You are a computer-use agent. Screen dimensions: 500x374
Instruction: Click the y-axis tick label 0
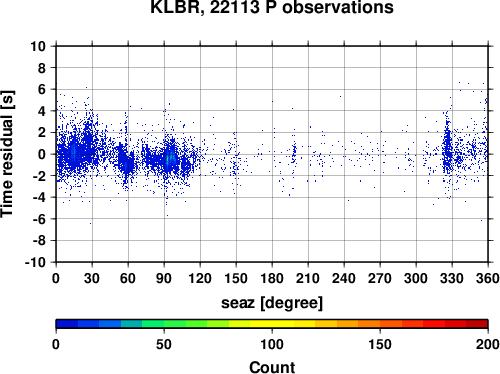pyautogui.click(x=42, y=154)
